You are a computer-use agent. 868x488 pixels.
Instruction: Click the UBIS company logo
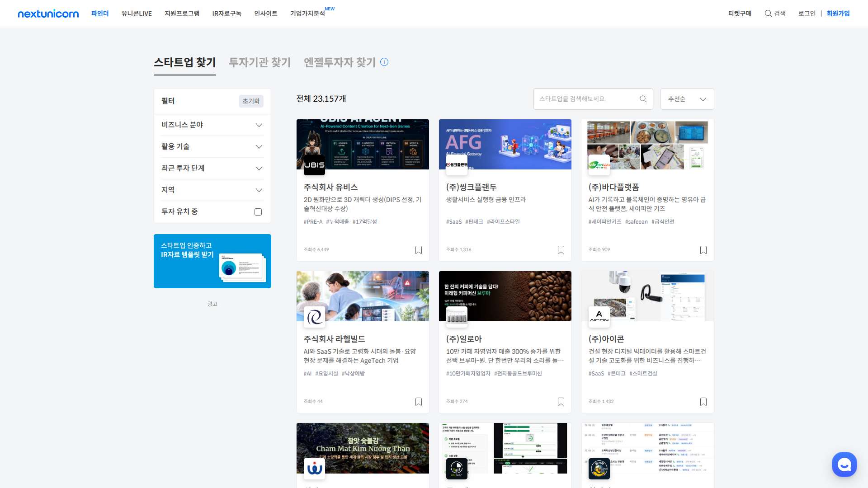pyautogui.click(x=314, y=165)
